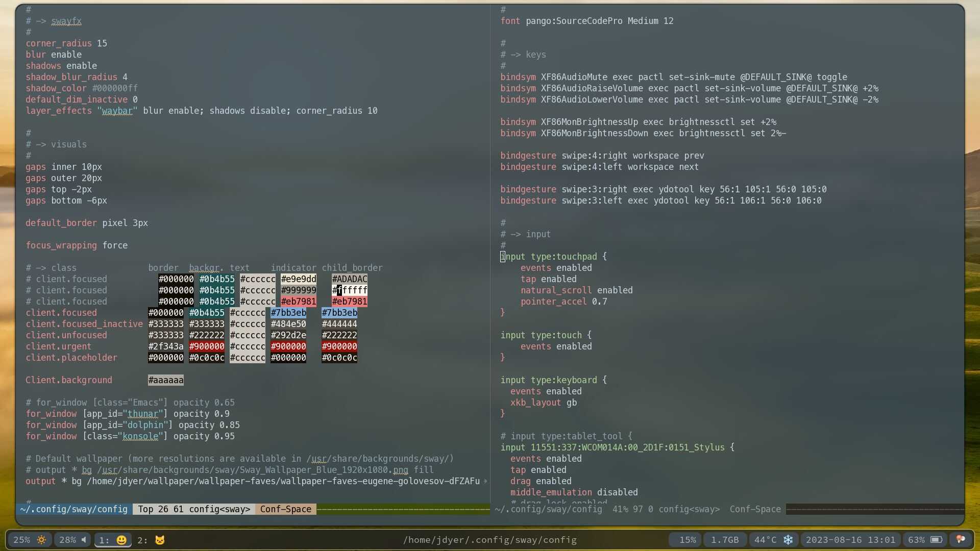Click left modeline file name ~/.config/sway/config
980x551 pixels.
click(74, 509)
